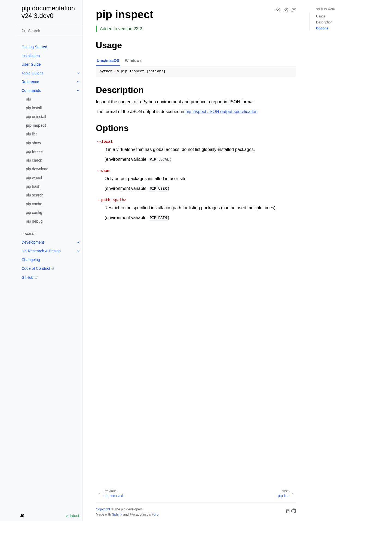Open the Copyright link

(x=103, y=509)
